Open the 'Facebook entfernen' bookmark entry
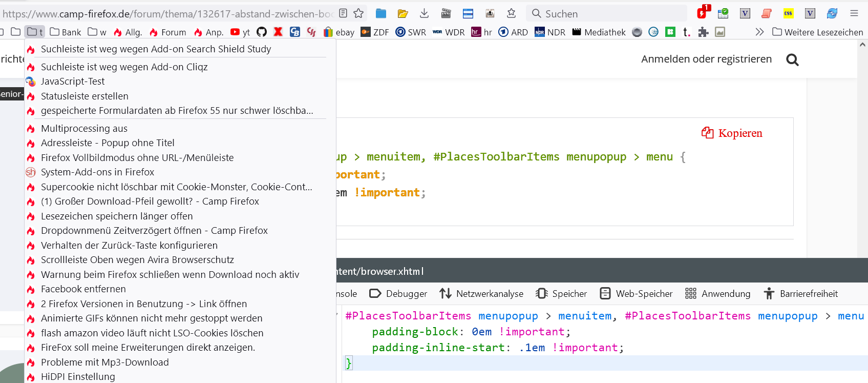Image resolution: width=868 pixels, height=383 pixels. click(x=83, y=289)
